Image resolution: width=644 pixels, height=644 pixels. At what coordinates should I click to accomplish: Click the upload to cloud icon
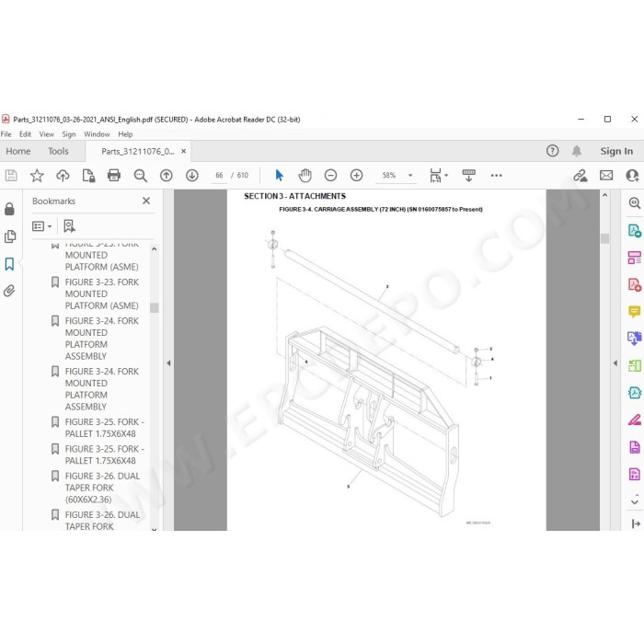[x=63, y=176]
